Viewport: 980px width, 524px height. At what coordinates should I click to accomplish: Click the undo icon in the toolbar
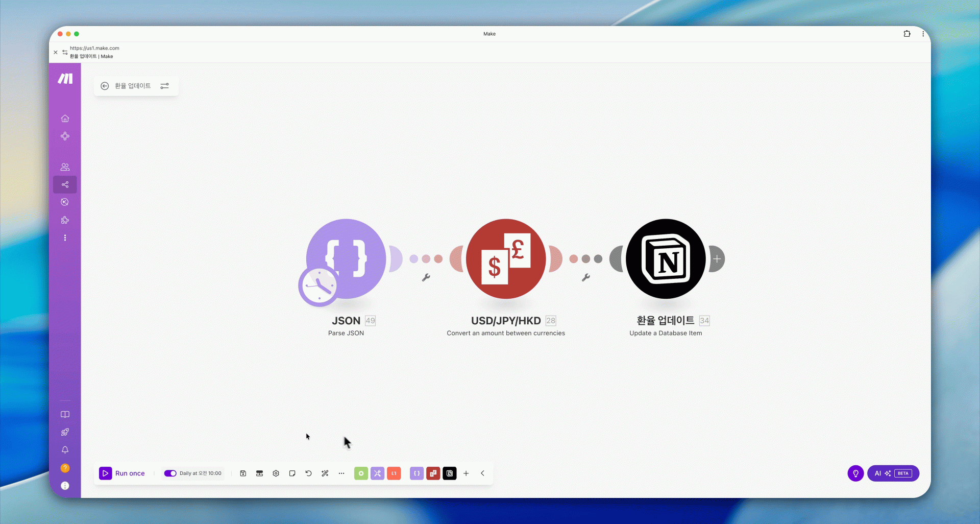(308, 473)
